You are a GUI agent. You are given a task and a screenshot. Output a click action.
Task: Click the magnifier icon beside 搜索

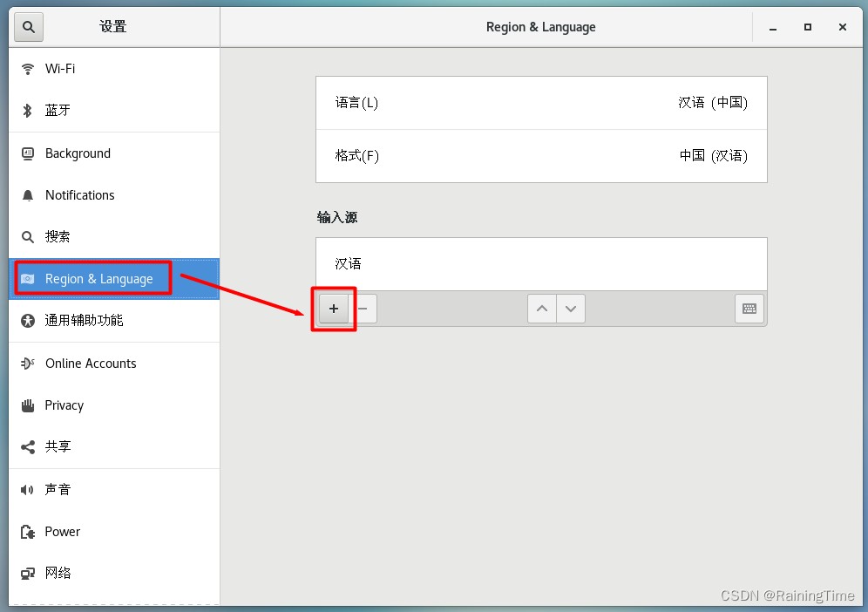point(28,237)
